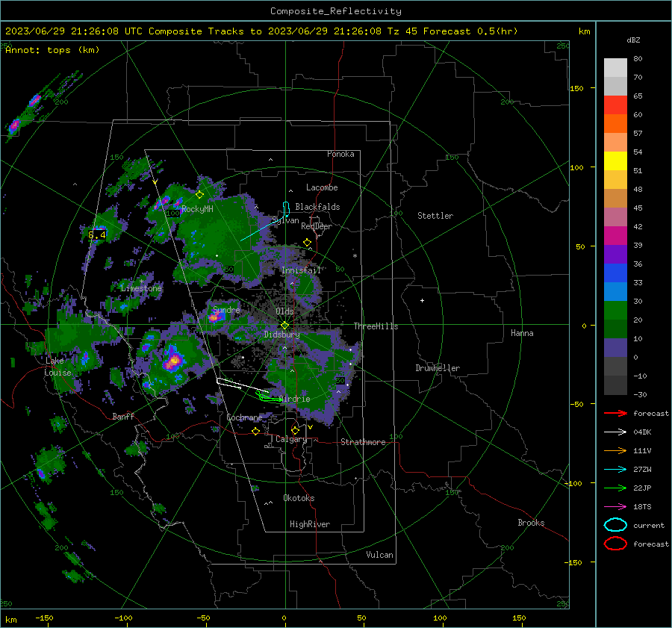Click the Brooks city label
Image resolution: width=672 pixels, height=628 pixels.
click(x=531, y=523)
